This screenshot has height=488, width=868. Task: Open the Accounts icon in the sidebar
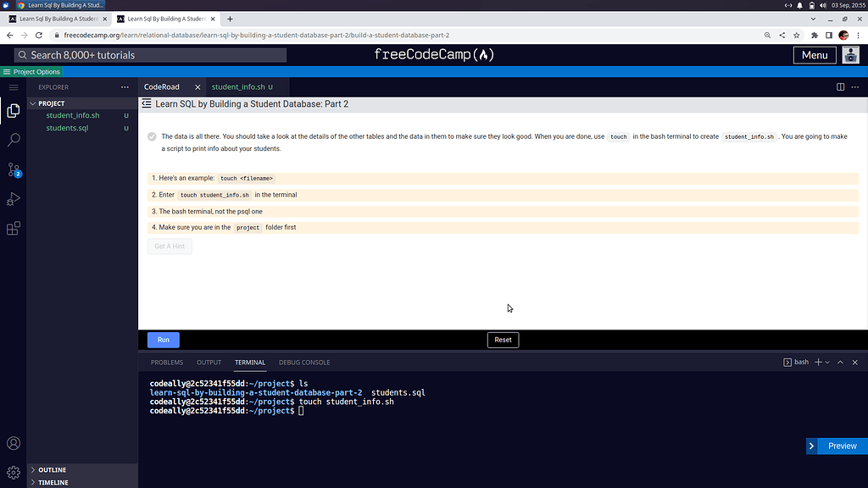pyautogui.click(x=13, y=442)
